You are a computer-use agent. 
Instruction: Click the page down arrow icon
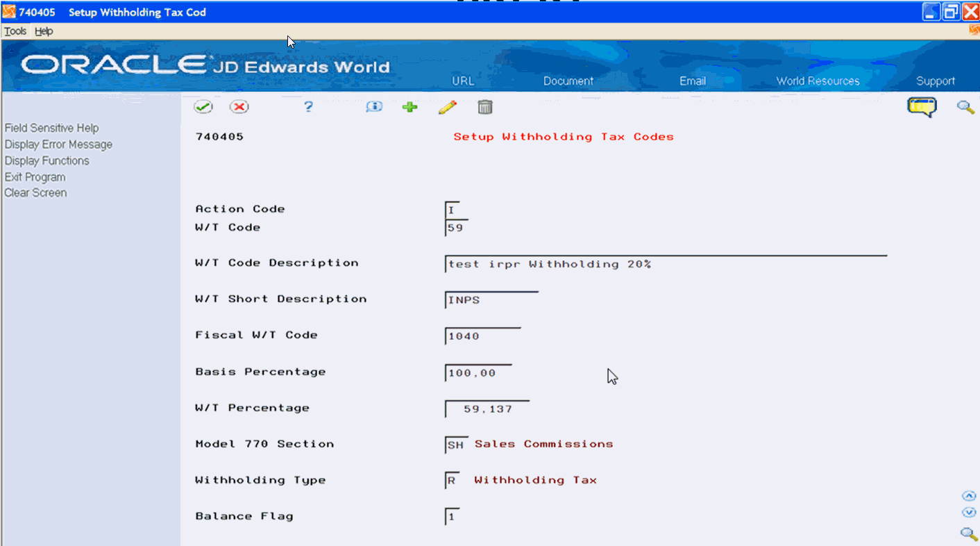969,513
